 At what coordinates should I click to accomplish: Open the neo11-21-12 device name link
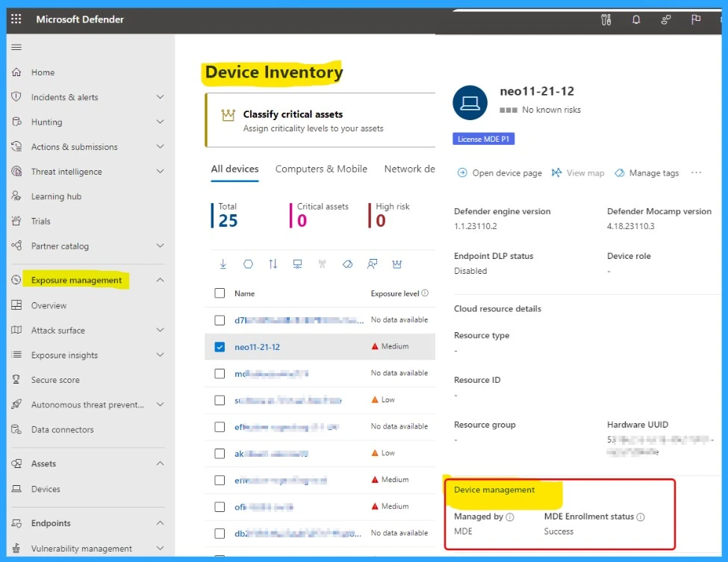257,347
